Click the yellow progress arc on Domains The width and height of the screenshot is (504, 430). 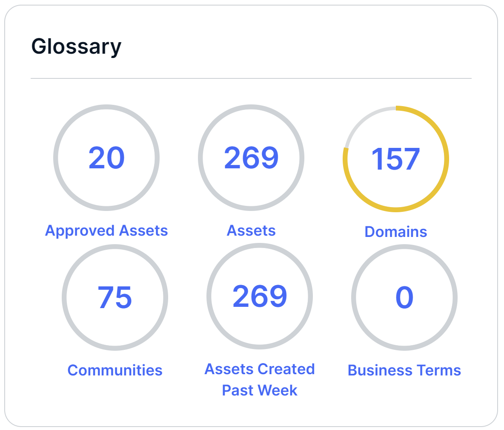point(447,159)
